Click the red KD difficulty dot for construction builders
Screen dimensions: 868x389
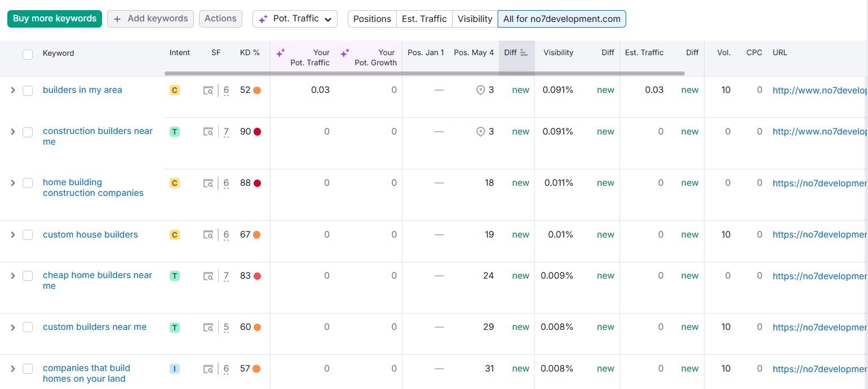point(257,132)
